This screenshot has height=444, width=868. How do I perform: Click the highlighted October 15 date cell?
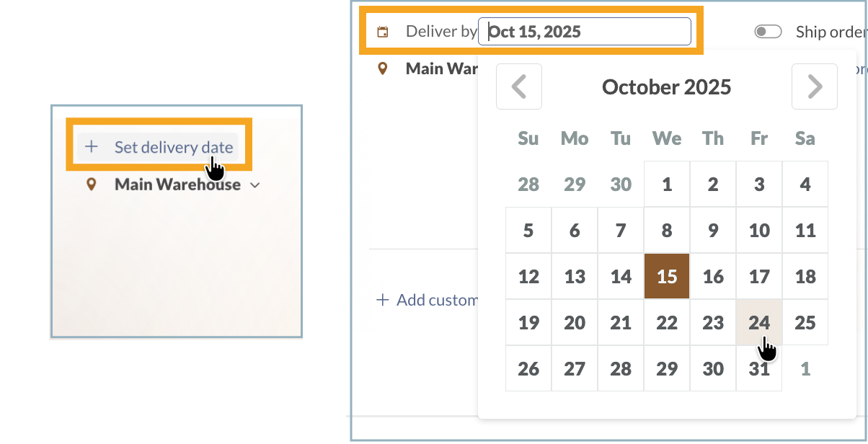(x=667, y=276)
